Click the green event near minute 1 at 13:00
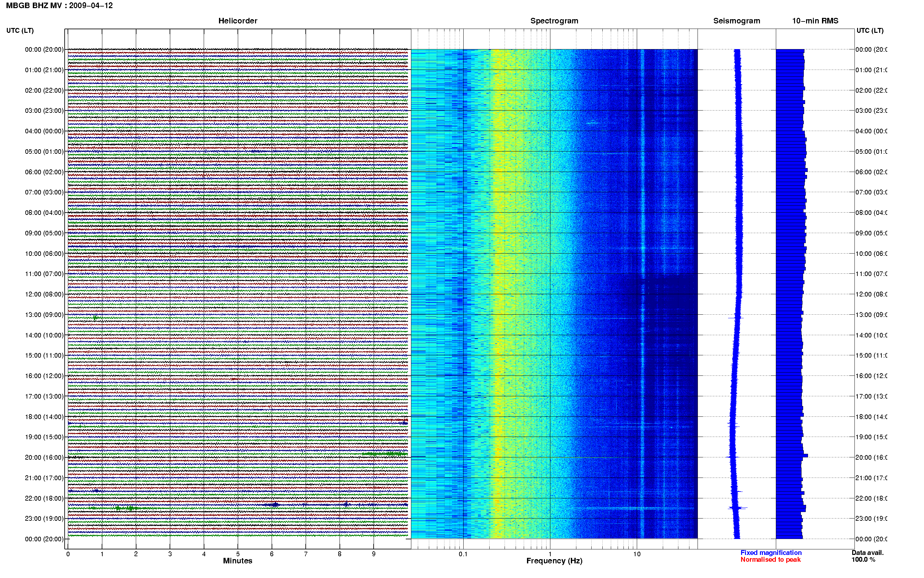 coord(95,318)
